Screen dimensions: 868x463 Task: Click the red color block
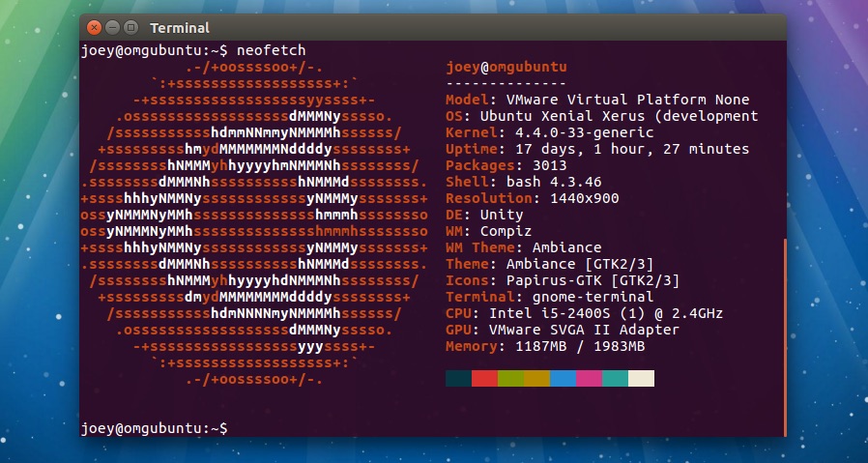click(484, 378)
